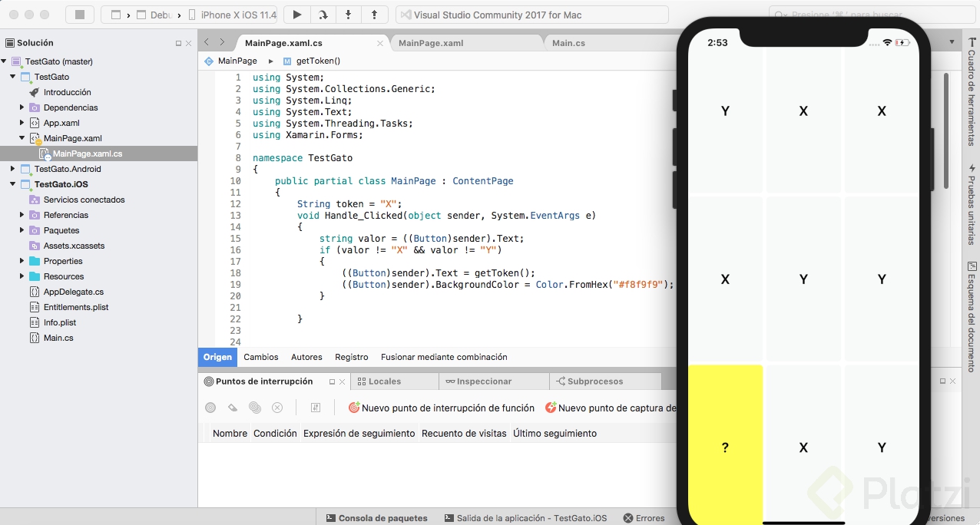This screenshot has width=980, height=525.
Task: Dock the Solución panel
Action: 179,44
